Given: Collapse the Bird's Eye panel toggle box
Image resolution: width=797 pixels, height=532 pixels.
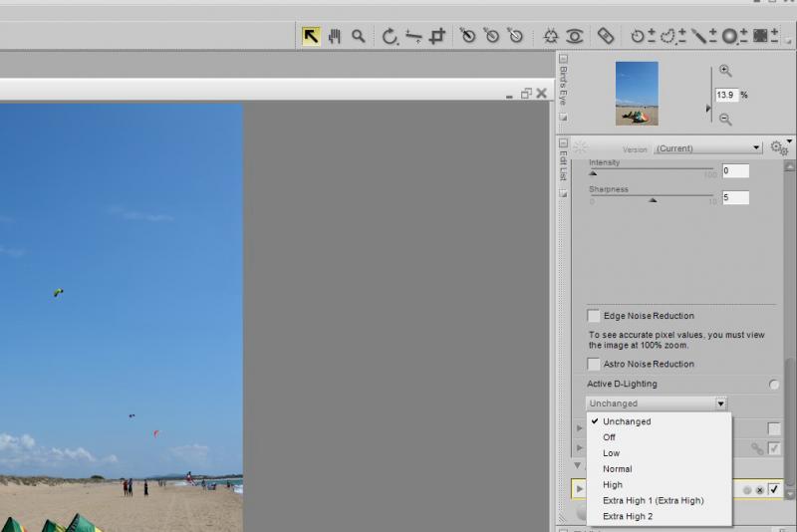Looking at the screenshot, I should (x=563, y=59).
